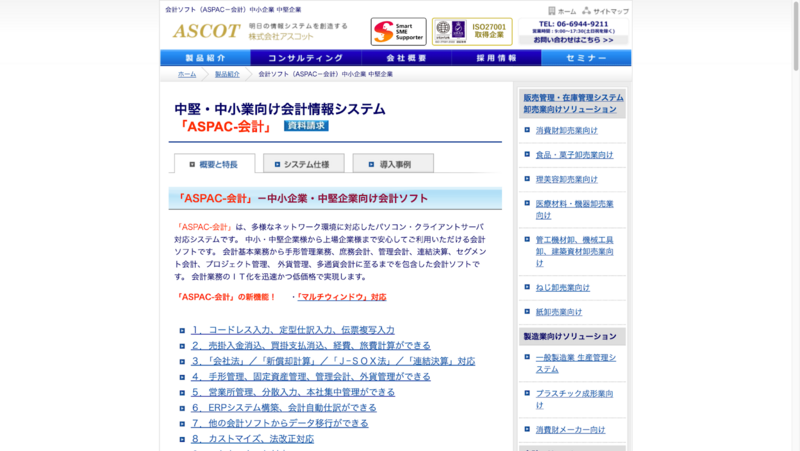
Task: Open the コンサルティング navigation menu
Action: tap(306, 58)
